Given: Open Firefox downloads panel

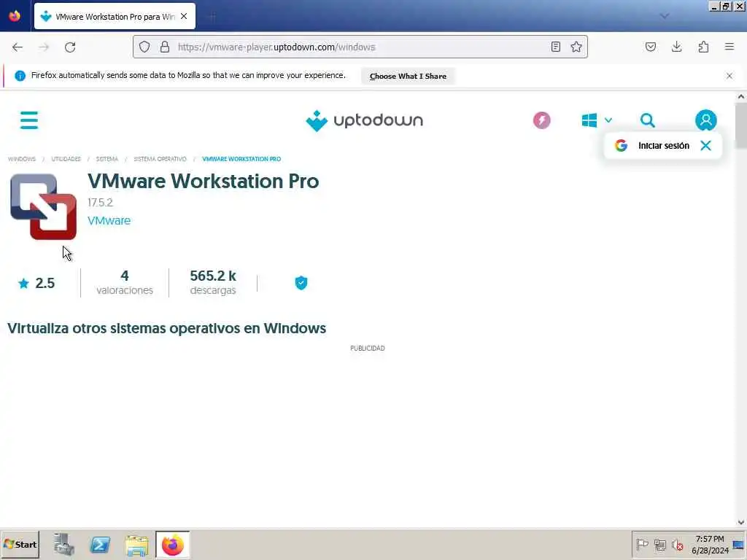Looking at the screenshot, I should [676, 47].
